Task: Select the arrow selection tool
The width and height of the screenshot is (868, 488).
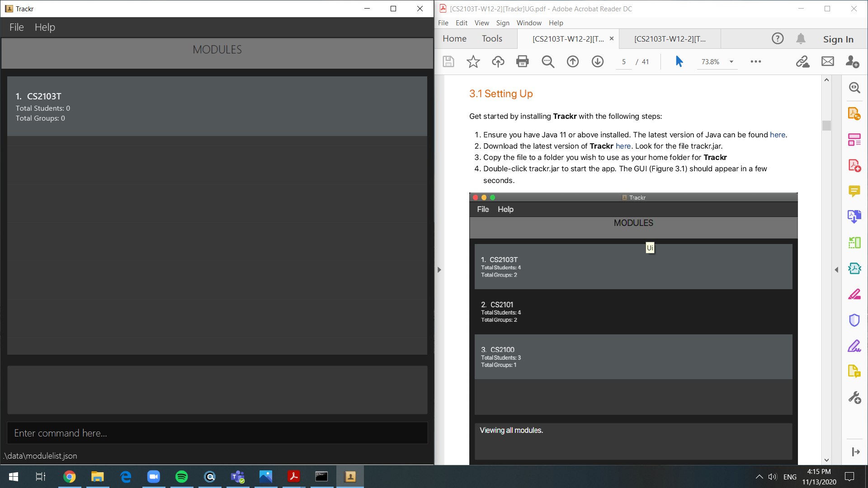Action: tap(679, 61)
